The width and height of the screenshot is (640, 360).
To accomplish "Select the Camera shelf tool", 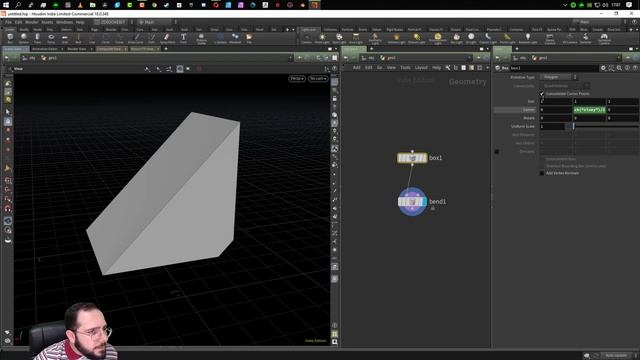I will [306, 39].
